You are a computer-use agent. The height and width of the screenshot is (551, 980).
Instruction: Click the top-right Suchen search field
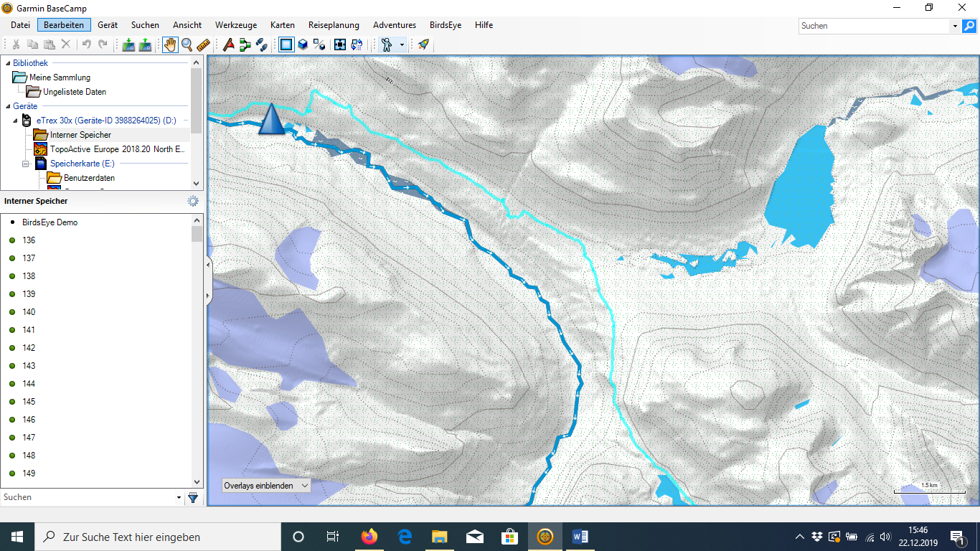pos(874,26)
